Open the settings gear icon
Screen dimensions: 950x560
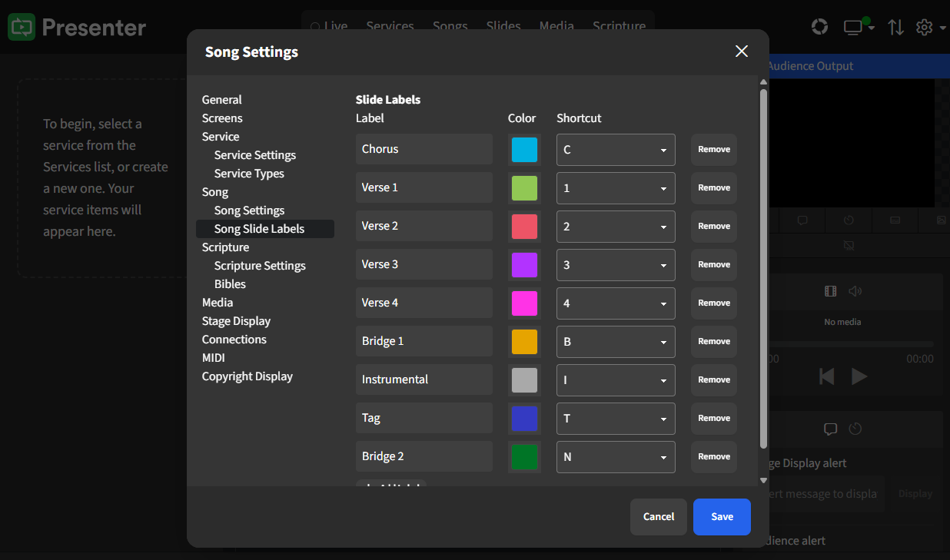click(x=924, y=27)
